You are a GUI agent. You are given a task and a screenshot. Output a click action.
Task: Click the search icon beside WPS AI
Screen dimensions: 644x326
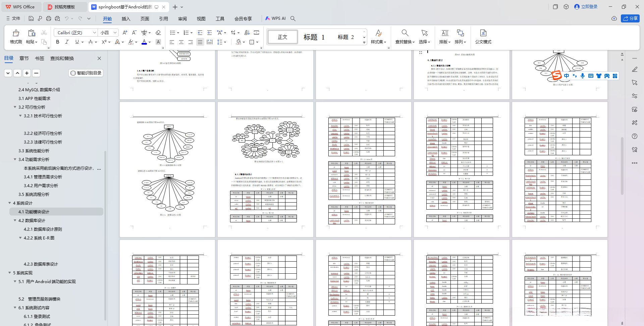293,18
